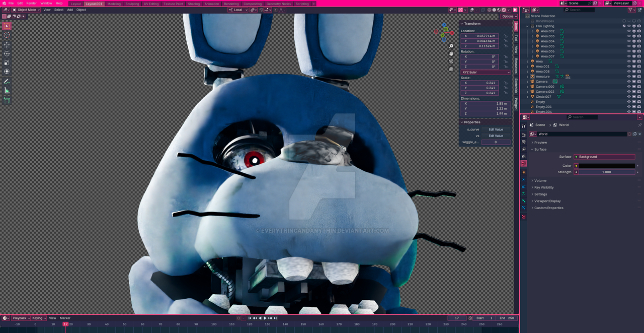Hide Circle.007 with its eye icon
This screenshot has width=644, height=333.
click(x=629, y=97)
